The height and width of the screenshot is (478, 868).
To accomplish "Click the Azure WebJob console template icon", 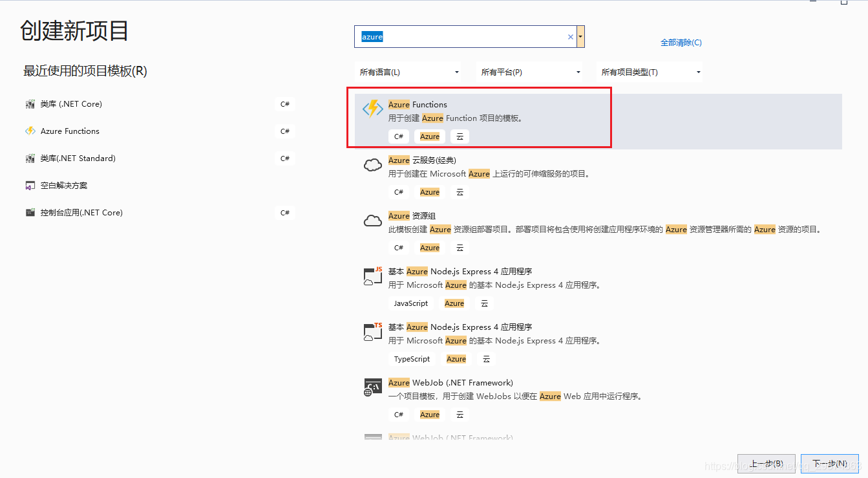I will click(x=373, y=387).
